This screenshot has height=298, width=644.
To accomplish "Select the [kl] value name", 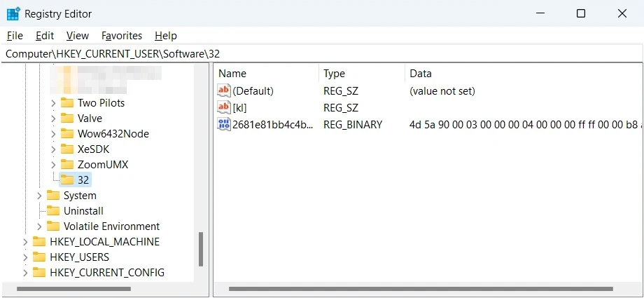I will coord(239,108).
